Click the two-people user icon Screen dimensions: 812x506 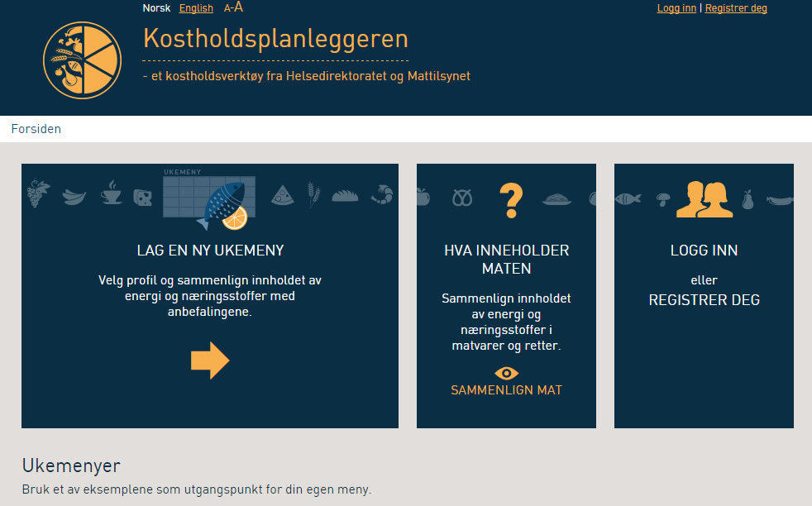tap(705, 199)
